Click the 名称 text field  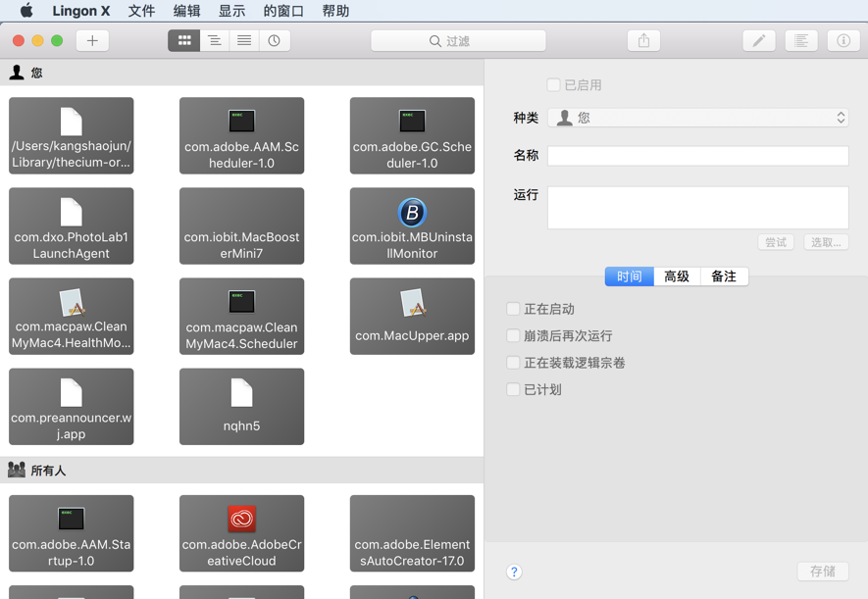(x=698, y=156)
